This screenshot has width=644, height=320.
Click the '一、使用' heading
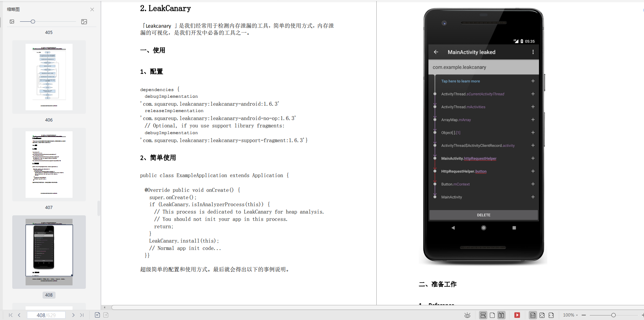coord(153,50)
